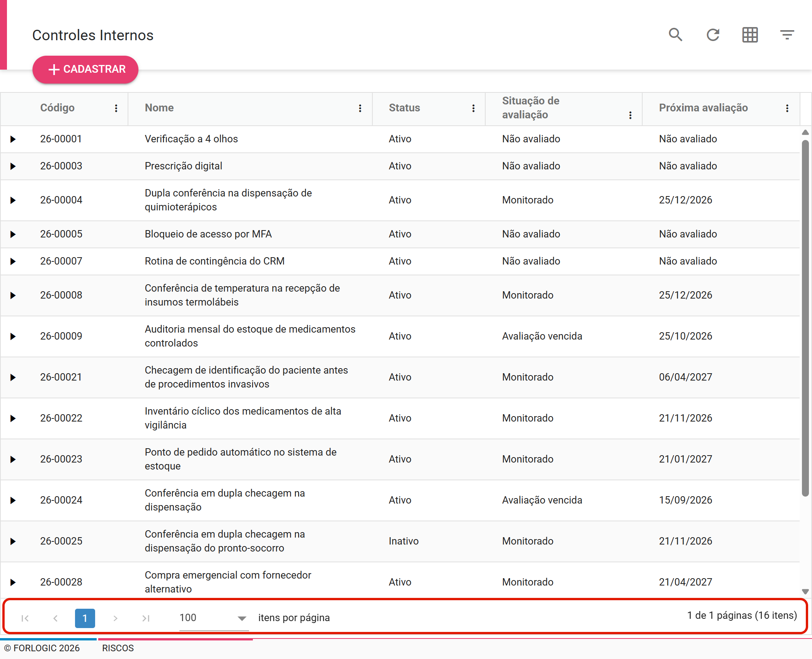Viewport: 812px width, 659px height.
Task: Expand row 26-00004 details
Action: (13, 200)
